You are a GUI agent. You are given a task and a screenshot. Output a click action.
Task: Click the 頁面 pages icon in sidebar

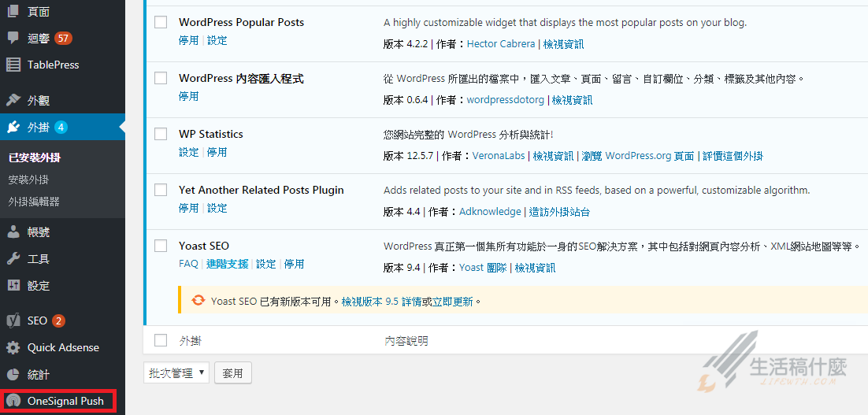[13, 12]
